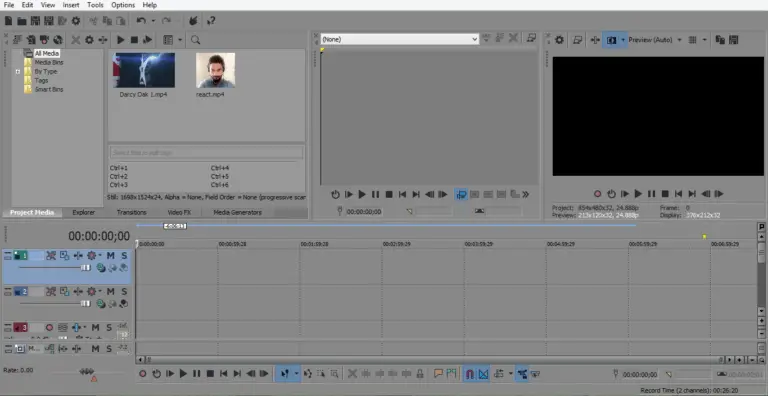Viewport: 768px width, 396px height.
Task: Select the react.mp4 media thumbnail
Action: coord(215,70)
